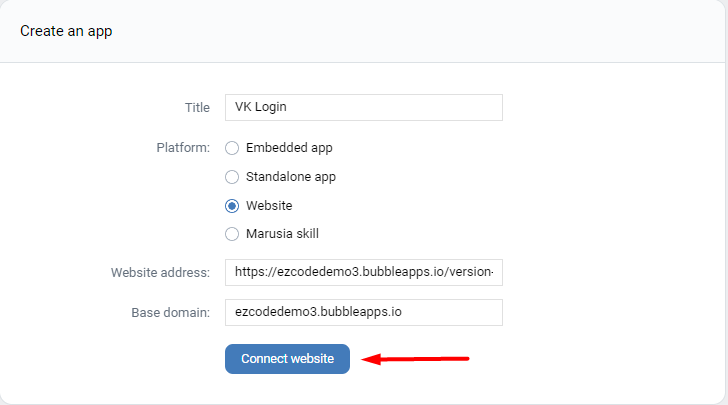Click the 'Create an app' heading

(x=66, y=31)
